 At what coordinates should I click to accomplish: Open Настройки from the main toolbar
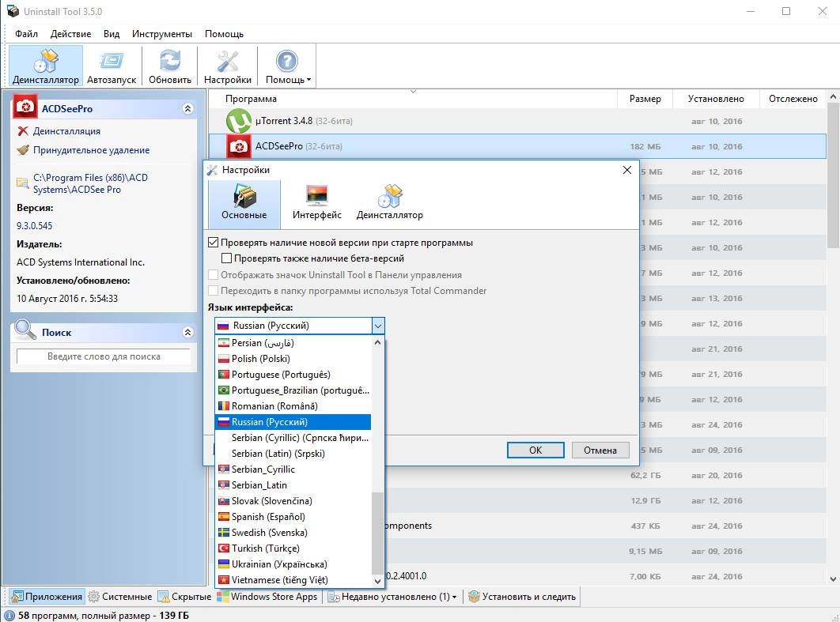pyautogui.click(x=228, y=66)
